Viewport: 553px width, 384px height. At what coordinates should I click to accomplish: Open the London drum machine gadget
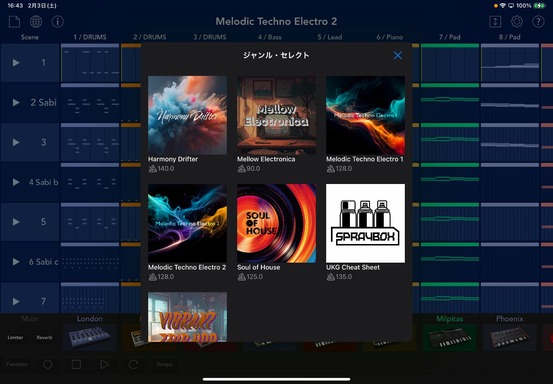click(90, 337)
